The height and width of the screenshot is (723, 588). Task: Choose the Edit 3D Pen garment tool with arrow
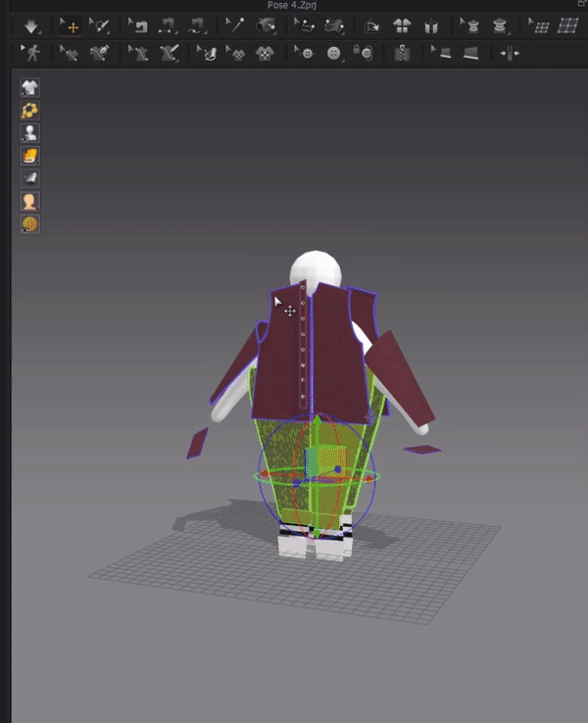tap(138, 53)
